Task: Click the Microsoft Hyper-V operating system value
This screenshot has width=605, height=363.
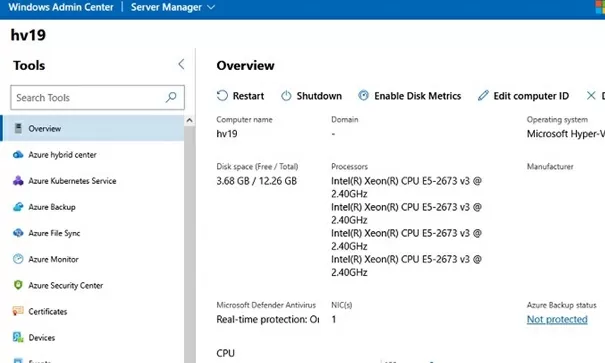Action: point(566,134)
